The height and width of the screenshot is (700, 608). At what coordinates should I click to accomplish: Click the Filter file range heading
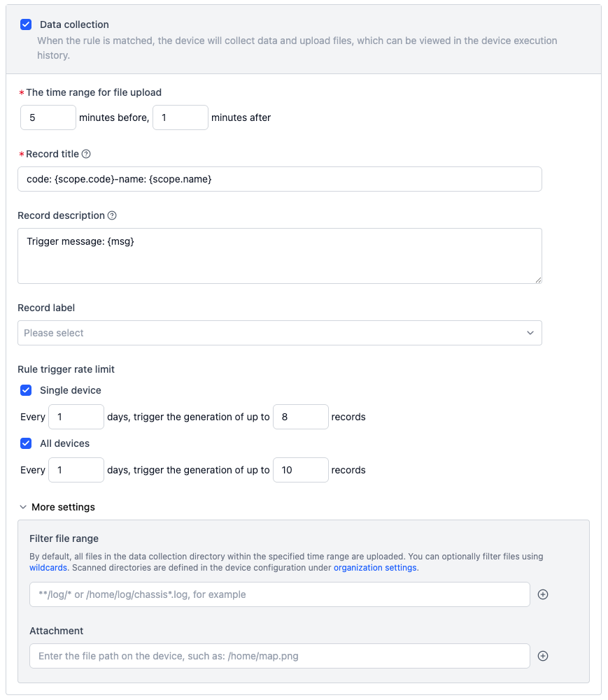(x=64, y=538)
